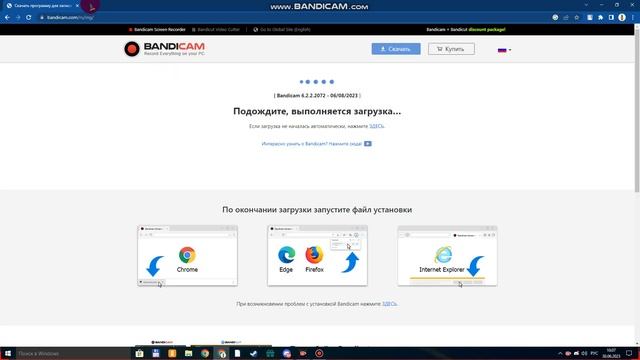The image size is (640, 360).
Task: Click the 'Интересно узнать о Bandicam' link
Action: tap(312, 144)
